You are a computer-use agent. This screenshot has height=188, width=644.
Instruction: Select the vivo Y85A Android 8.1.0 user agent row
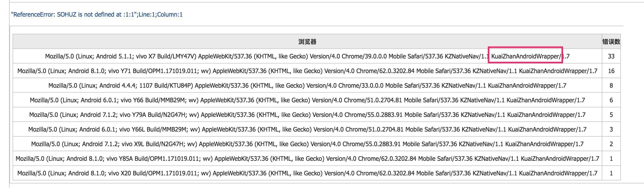click(x=307, y=159)
